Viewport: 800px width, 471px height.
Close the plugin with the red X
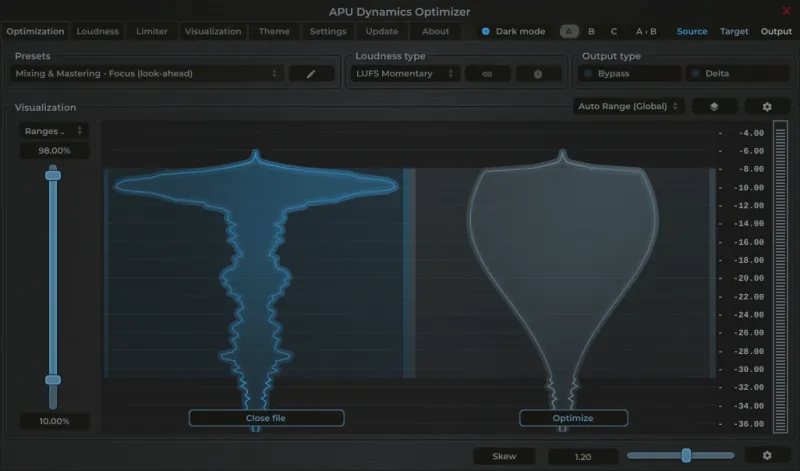[x=786, y=11]
